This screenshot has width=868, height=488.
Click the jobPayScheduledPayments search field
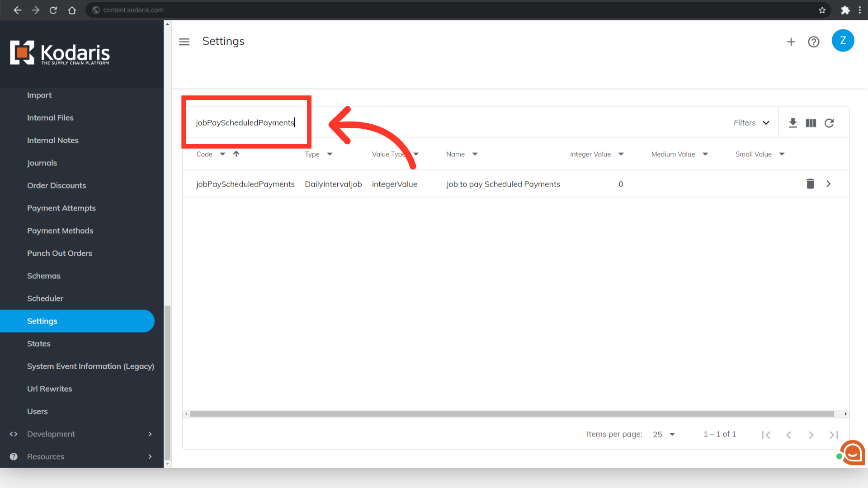(245, 123)
